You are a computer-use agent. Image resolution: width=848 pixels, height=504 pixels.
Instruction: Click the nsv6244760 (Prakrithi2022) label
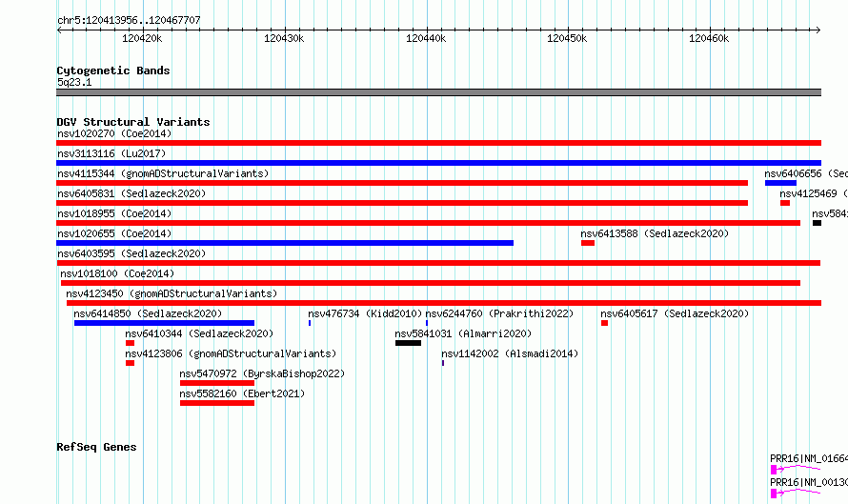coord(499,313)
